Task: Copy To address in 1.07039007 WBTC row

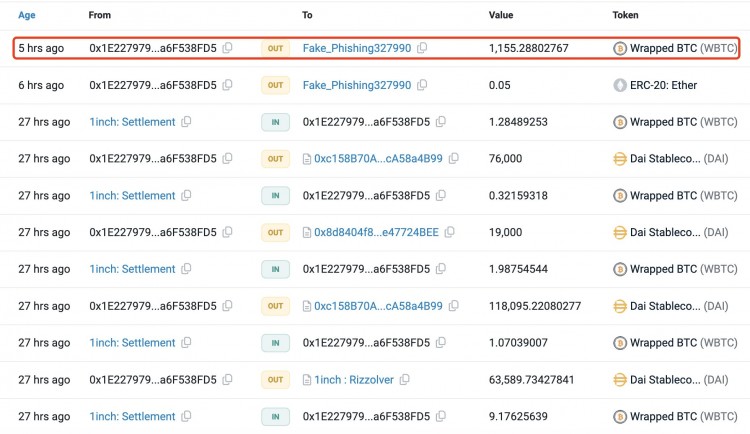Action: (441, 343)
